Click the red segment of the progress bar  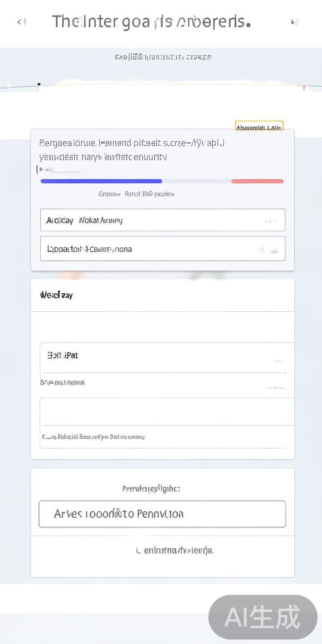(257, 181)
